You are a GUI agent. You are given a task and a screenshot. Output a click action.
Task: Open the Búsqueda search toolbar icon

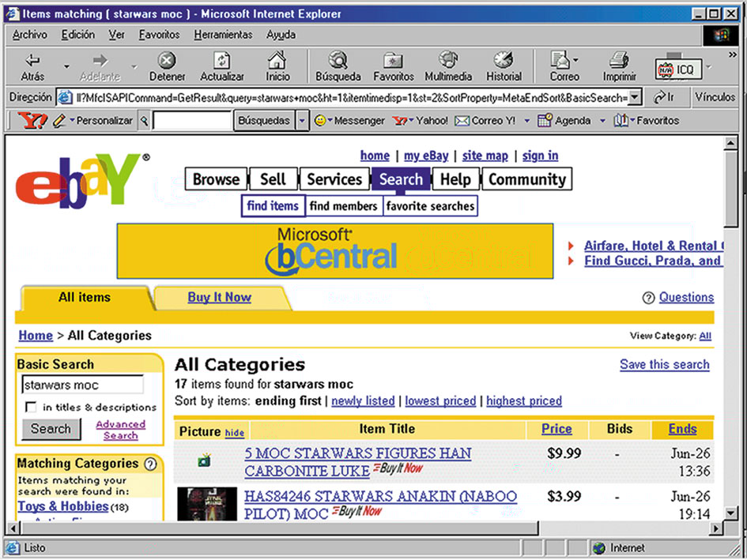(338, 61)
